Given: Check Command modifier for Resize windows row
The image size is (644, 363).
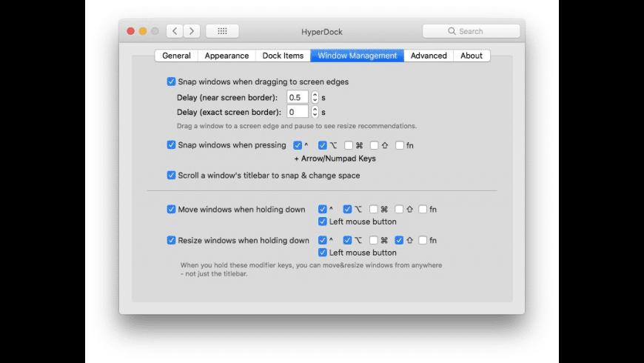Looking at the screenshot, I should click(373, 240).
